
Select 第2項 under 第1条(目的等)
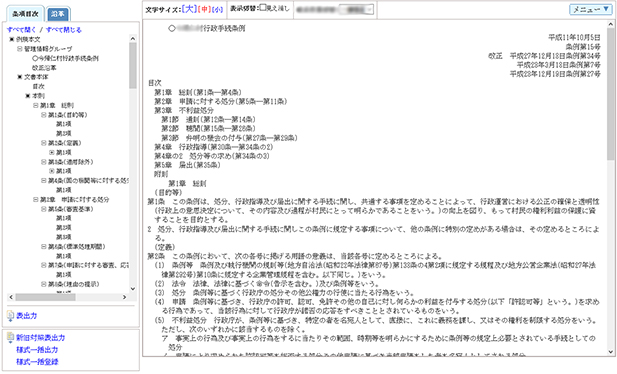[x=64, y=133]
